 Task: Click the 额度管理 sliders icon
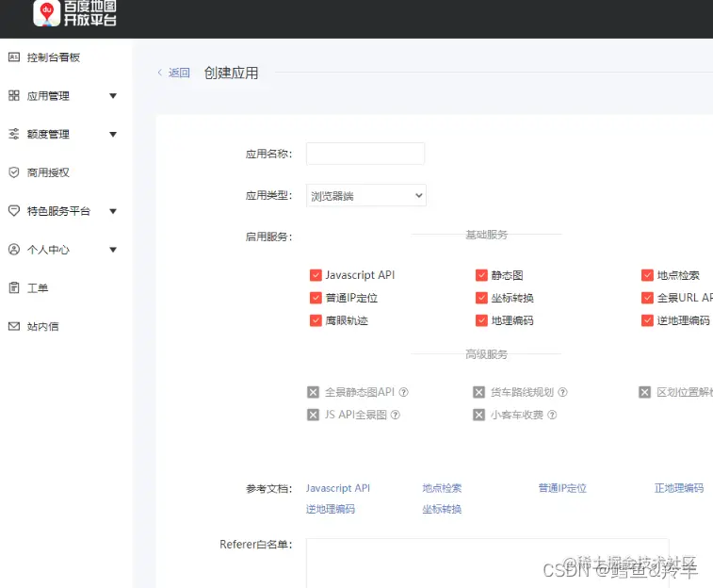pos(14,134)
